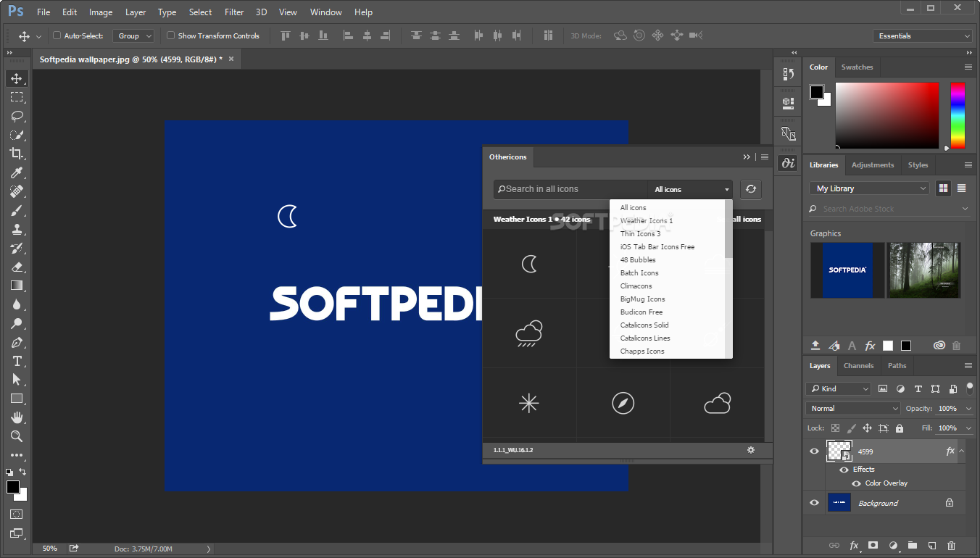This screenshot has width=980, height=558.
Task: Switch to the Channels tab
Action: click(858, 366)
